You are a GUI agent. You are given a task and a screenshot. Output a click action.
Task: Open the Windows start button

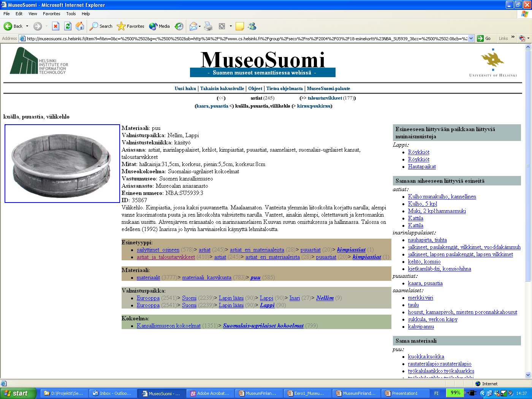pyautogui.click(x=18, y=393)
